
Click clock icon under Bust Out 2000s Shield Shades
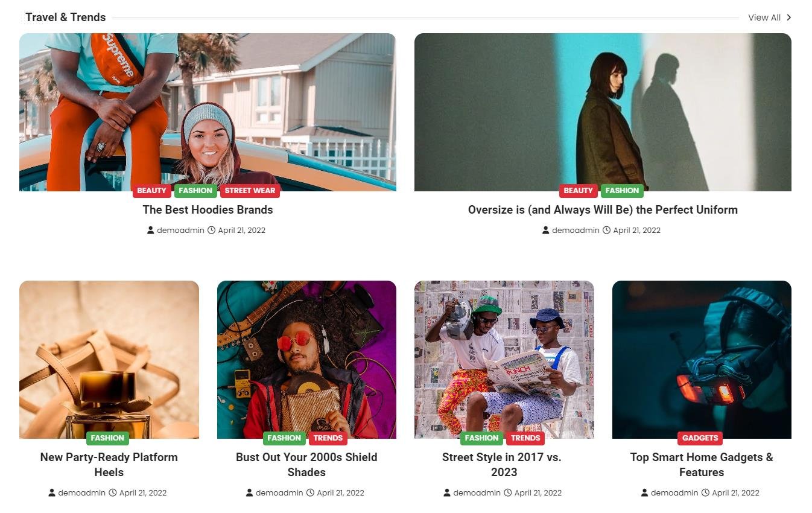(310, 492)
